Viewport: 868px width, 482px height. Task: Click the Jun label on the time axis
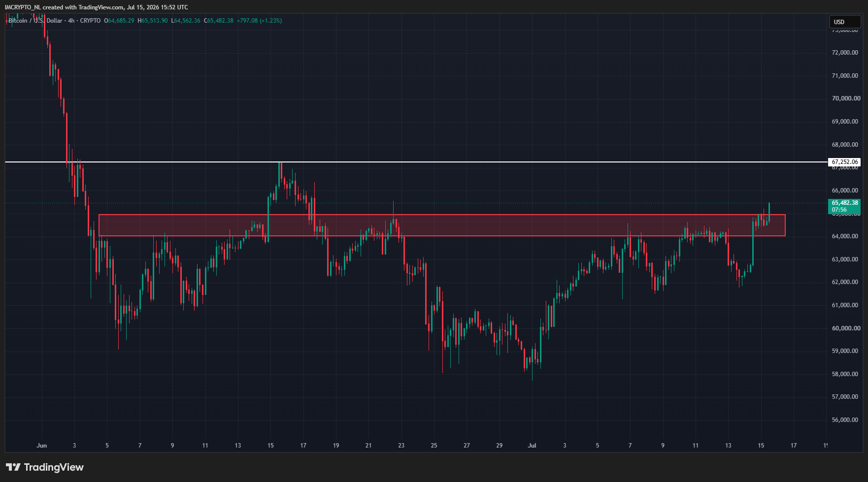42,446
